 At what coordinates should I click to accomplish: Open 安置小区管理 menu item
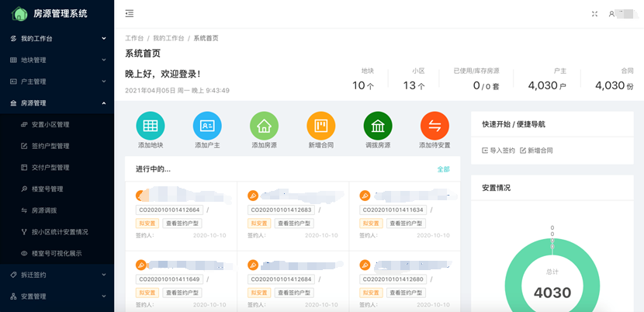[x=50, y=124]
